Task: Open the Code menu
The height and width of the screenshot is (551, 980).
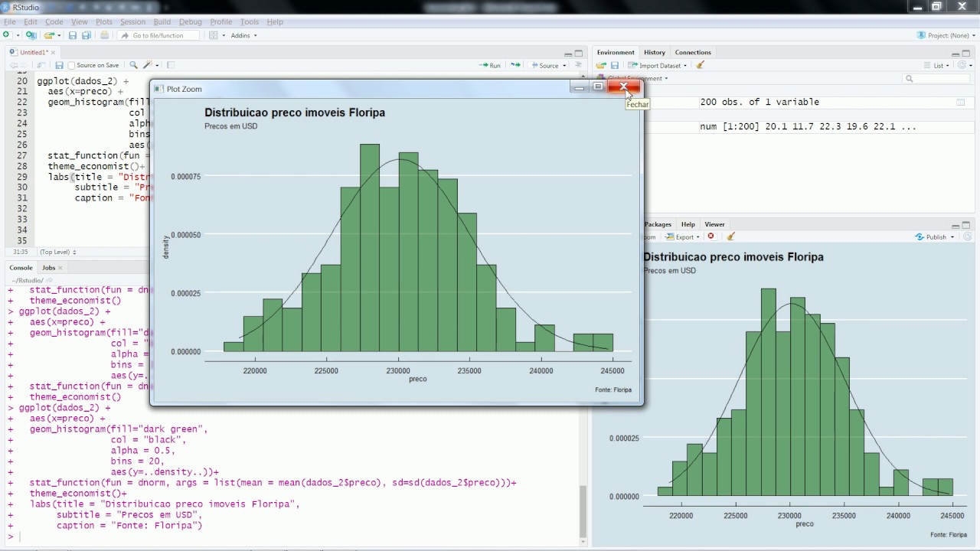Action: (54, 21)
